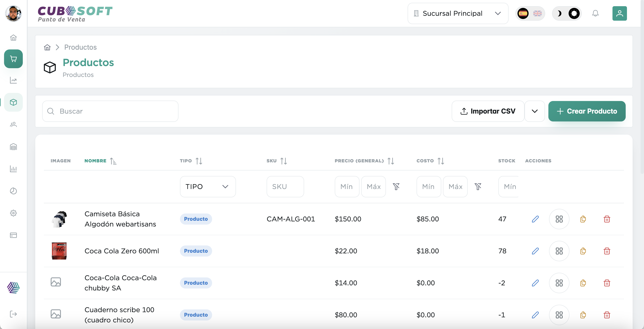Duplicate the Camiseta Básica product
This screenshot has width=644, height=329.
[x=583, y=219]
